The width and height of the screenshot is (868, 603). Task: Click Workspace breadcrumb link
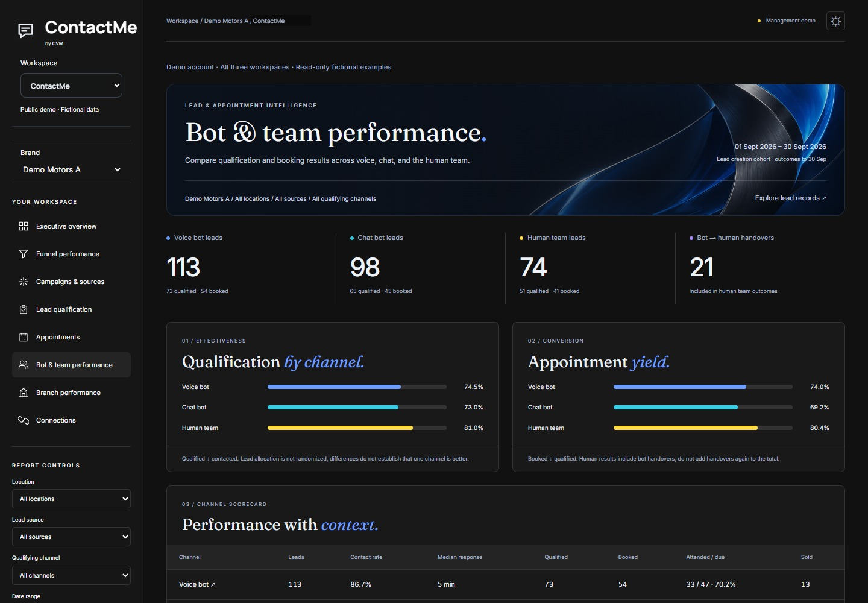[x=182, y=21]
